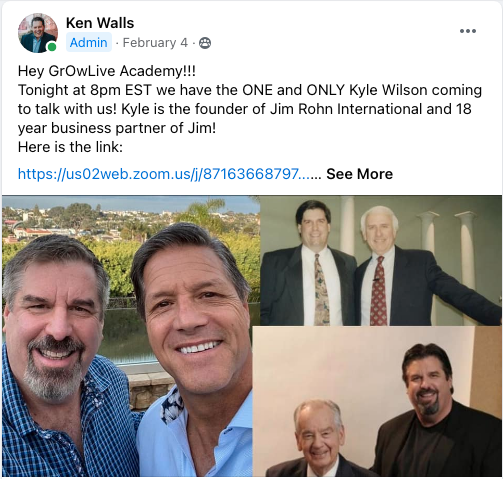
Task: Click Ken Walls' round profile picture
Action: coord(38,33)
